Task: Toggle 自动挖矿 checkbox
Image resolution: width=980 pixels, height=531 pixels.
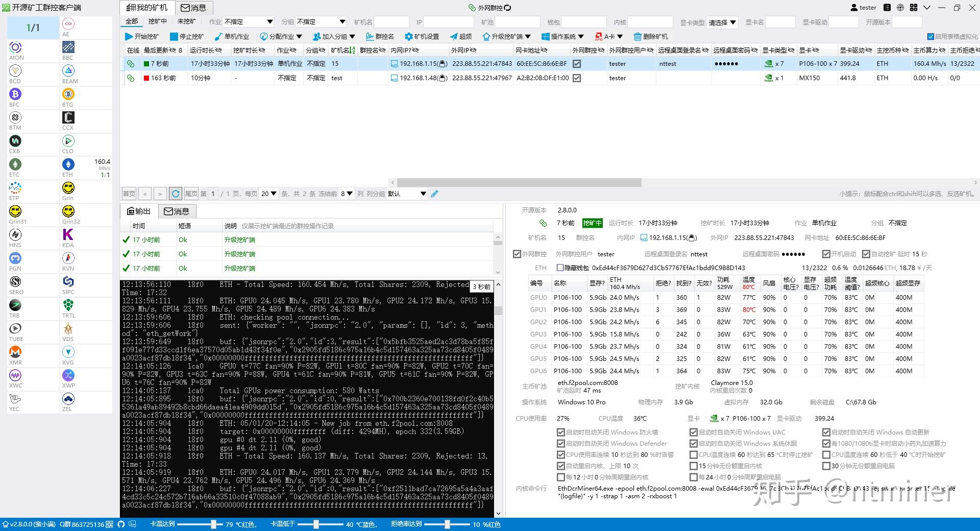Action: pyautogui.click(x=866, y=254)
